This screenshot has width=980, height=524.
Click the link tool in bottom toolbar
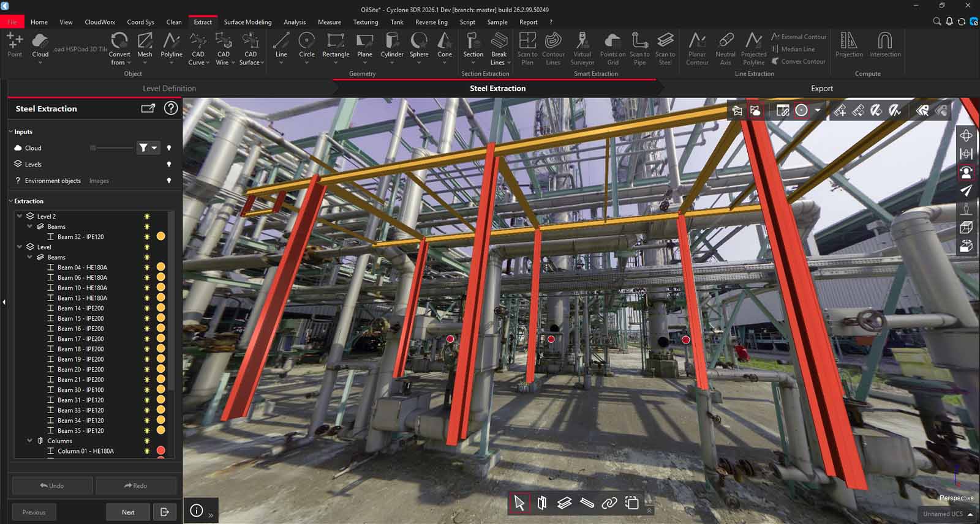609,503
